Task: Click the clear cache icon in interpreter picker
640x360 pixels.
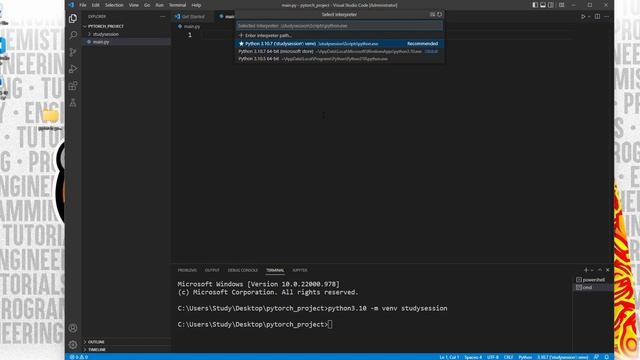Action: [432, 14]
